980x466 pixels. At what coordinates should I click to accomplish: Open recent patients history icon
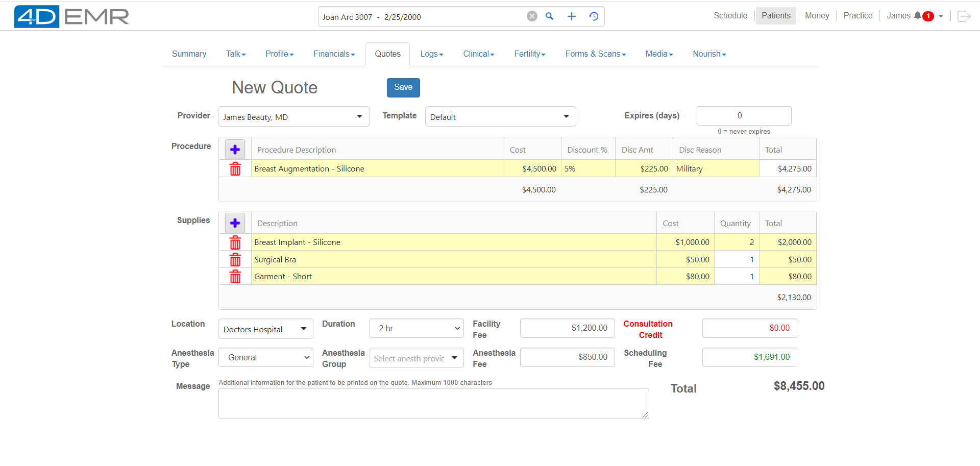(594, 16)
